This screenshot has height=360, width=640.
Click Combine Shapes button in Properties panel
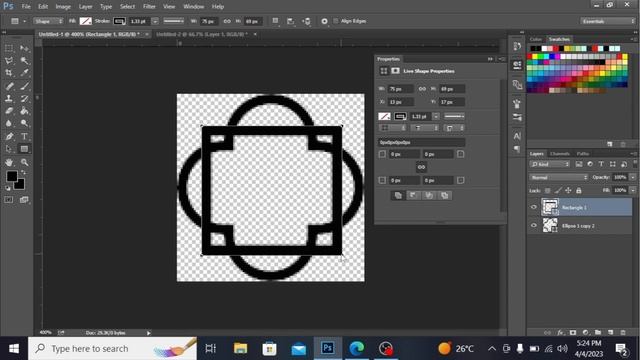398,196
